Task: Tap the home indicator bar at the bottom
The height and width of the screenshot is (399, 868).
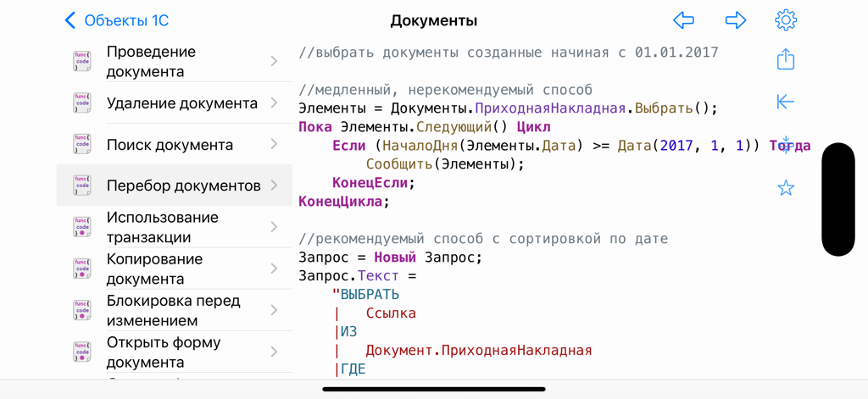Action: [x=433, y=390]
